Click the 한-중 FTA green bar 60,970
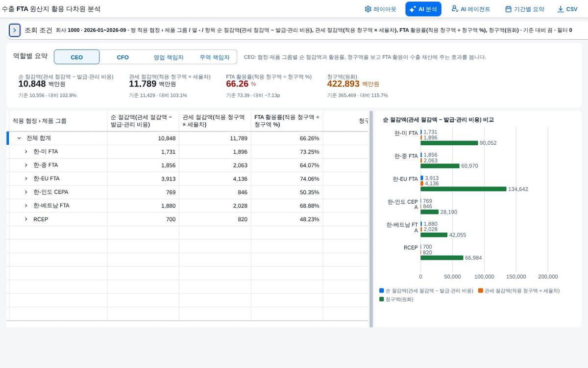The height and width of the screenshot is (368, 588). pyautogui.click(x=440, y=166)
